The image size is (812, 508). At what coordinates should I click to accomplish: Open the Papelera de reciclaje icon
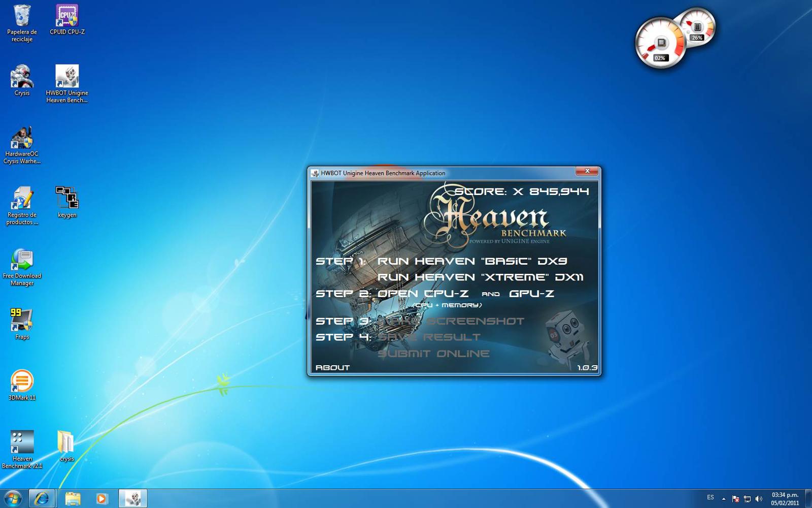click(x=22, y=23)
